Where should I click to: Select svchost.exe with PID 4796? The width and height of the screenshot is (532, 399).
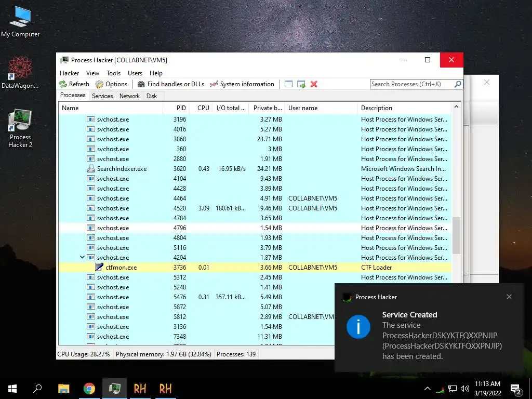(x=255, y=228)
